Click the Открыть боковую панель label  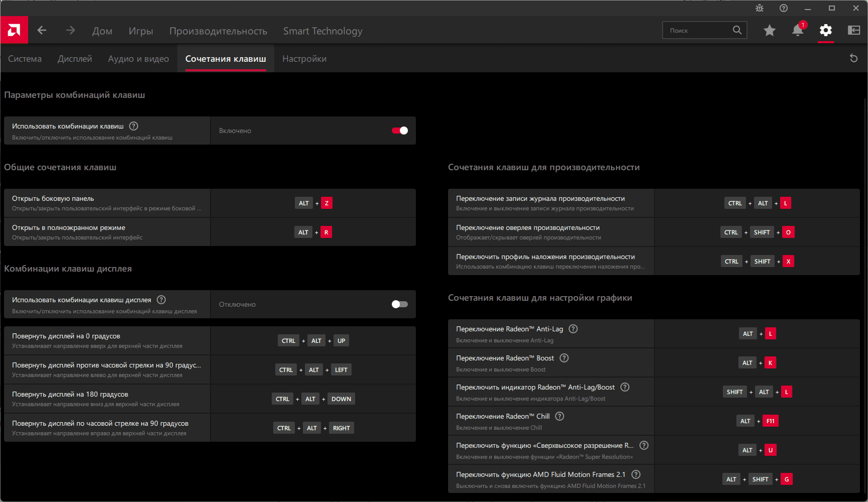click(x=53, y=199)
